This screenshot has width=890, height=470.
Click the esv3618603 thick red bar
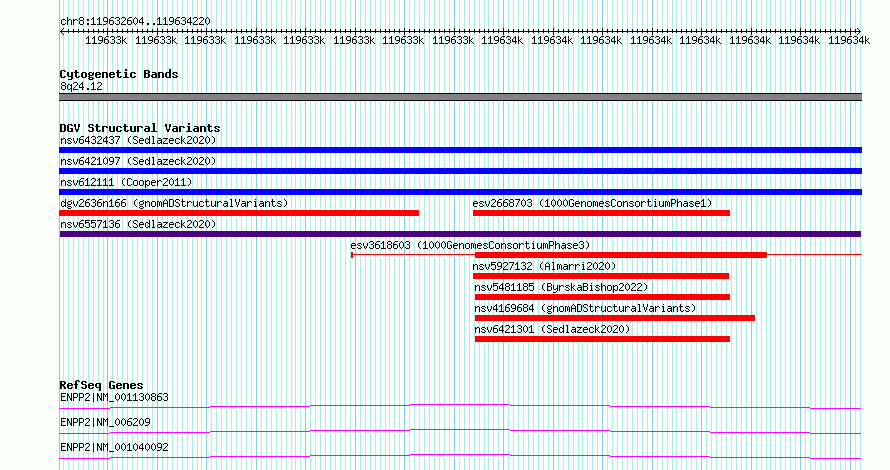[621, 255]
